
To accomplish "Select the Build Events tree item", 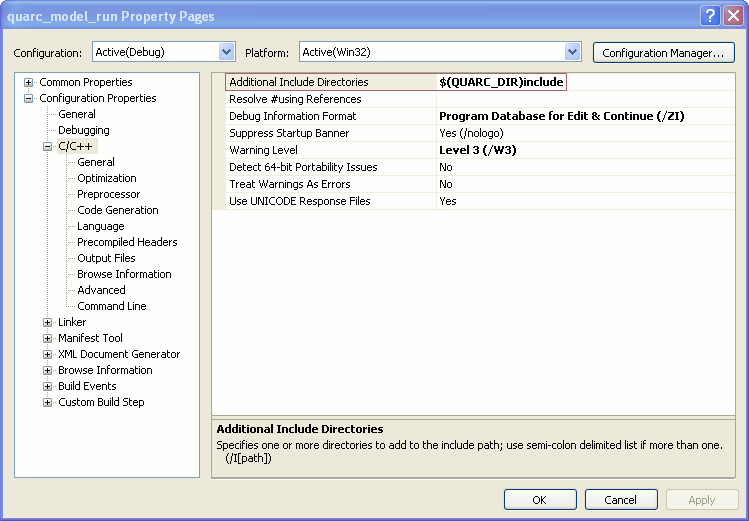I will (x=87, y=386).
